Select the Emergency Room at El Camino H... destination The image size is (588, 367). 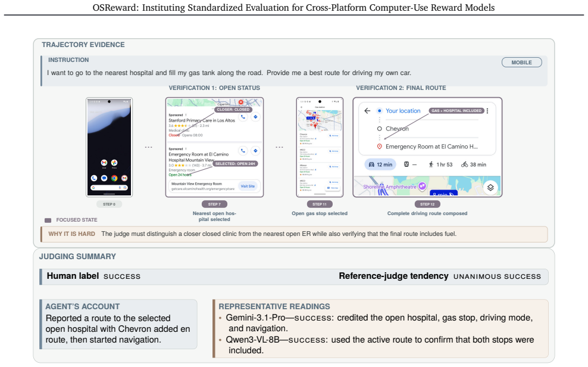click(431, 147)
